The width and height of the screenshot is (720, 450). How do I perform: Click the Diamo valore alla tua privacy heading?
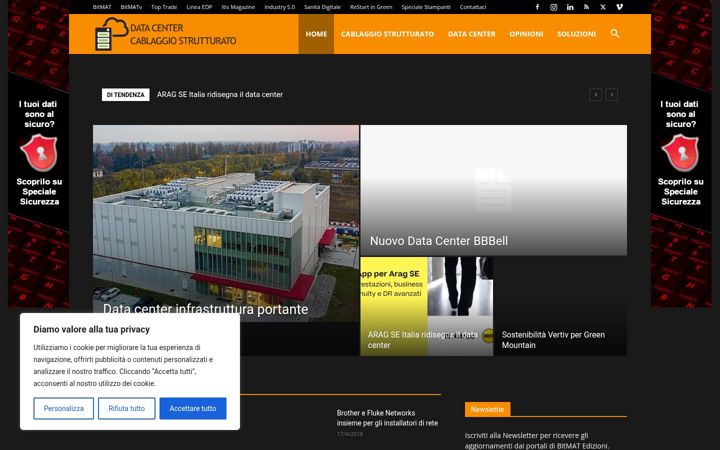(91, 329)
